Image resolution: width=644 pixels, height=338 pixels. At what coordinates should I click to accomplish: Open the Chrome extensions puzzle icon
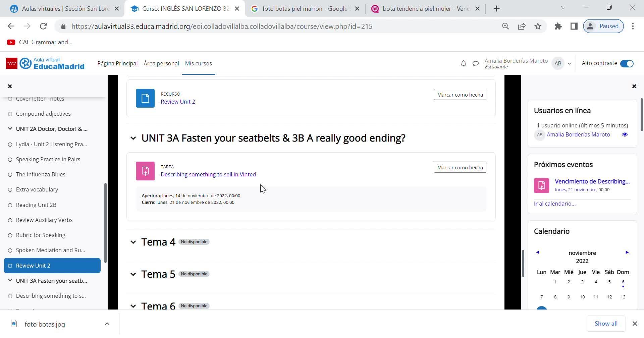[558, 26]
